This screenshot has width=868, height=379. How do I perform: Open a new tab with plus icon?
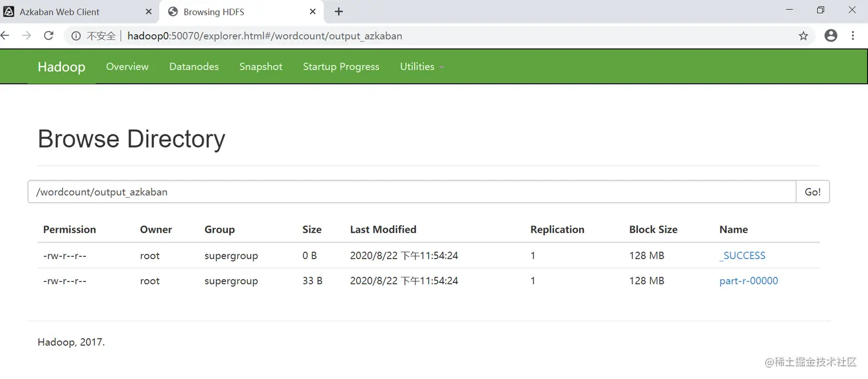click(339, 11)
